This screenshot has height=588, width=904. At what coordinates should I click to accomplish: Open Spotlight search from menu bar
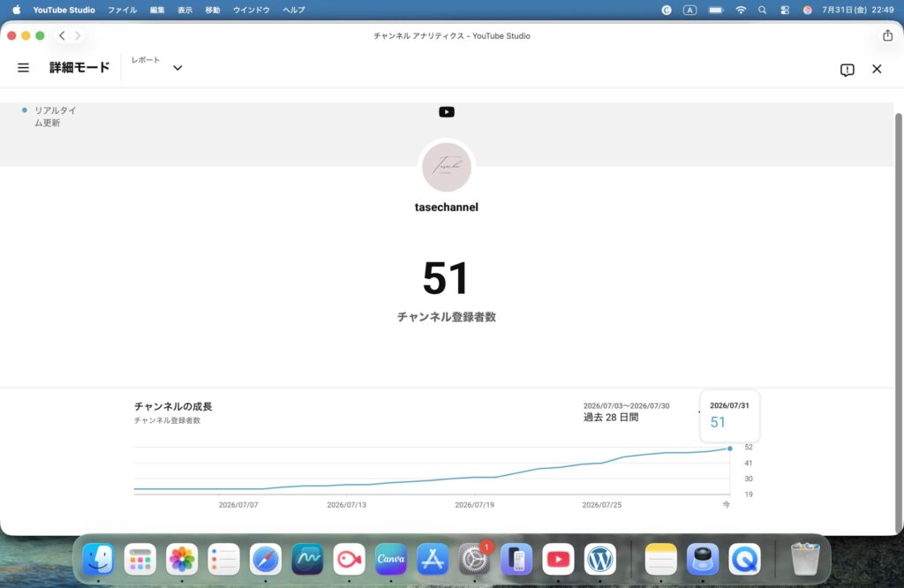point(762,10)
